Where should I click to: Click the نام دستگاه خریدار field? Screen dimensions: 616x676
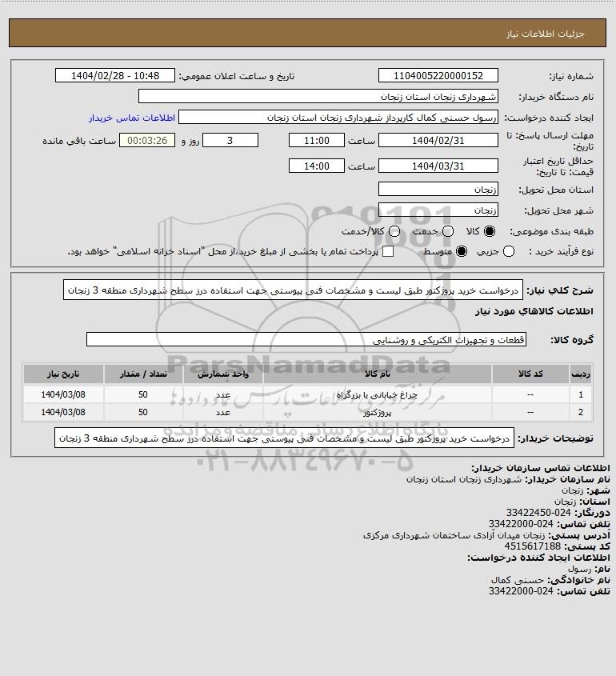pyautogui.click(x=318, y=96)
